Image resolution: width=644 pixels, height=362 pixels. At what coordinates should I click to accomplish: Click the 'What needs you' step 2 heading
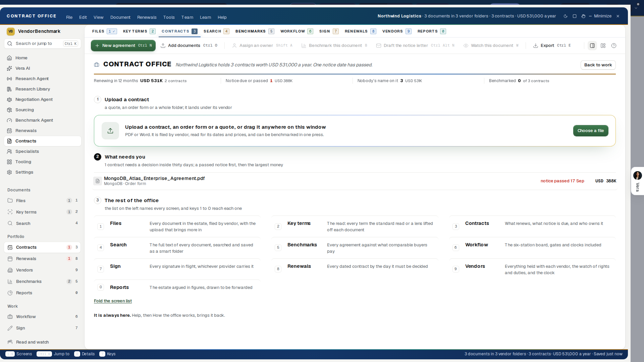[125, 157]
